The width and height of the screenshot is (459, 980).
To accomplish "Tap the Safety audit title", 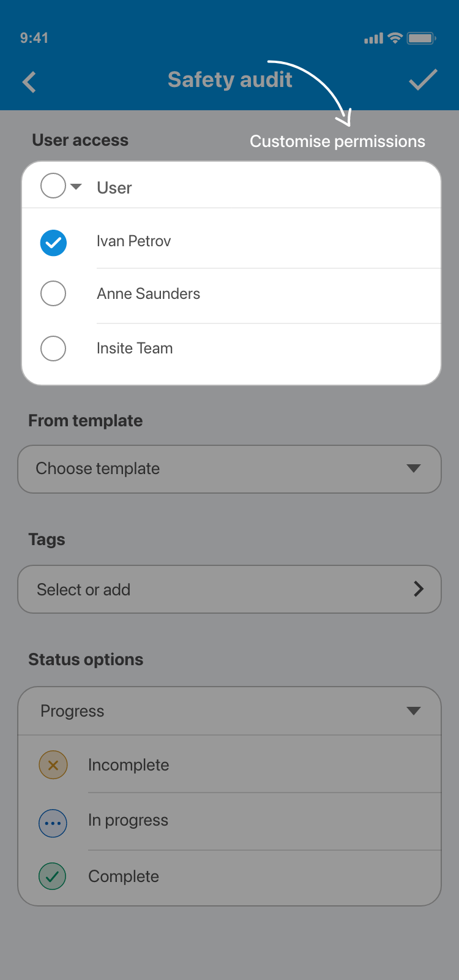I will click(x=229, y=80).
